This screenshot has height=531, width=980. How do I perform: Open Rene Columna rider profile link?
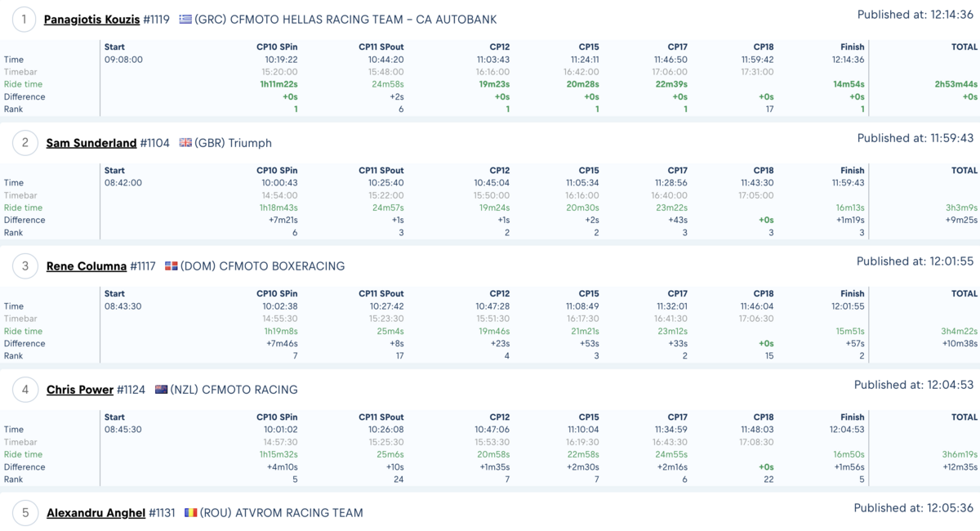tap(87, 266)
